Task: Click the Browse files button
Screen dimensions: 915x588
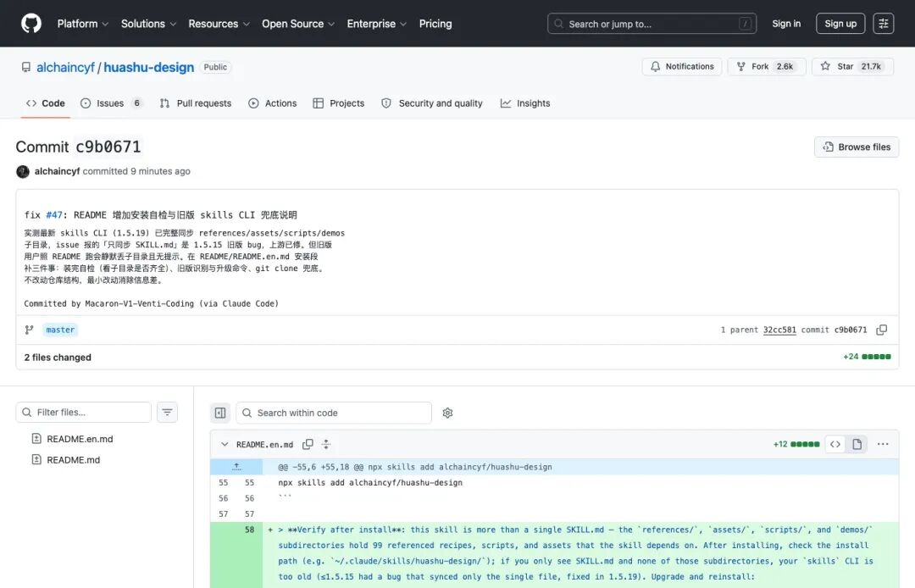Action: (856, 147)
